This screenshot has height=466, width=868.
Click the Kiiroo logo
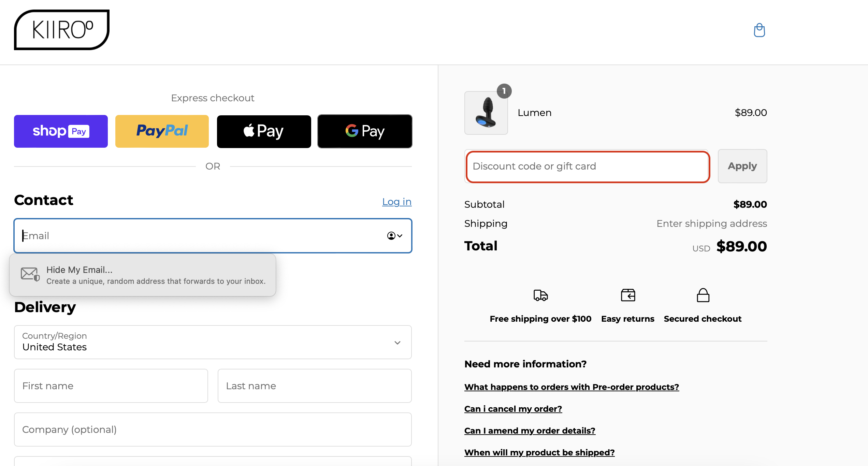pyautogui.click(x=61, y=30)
